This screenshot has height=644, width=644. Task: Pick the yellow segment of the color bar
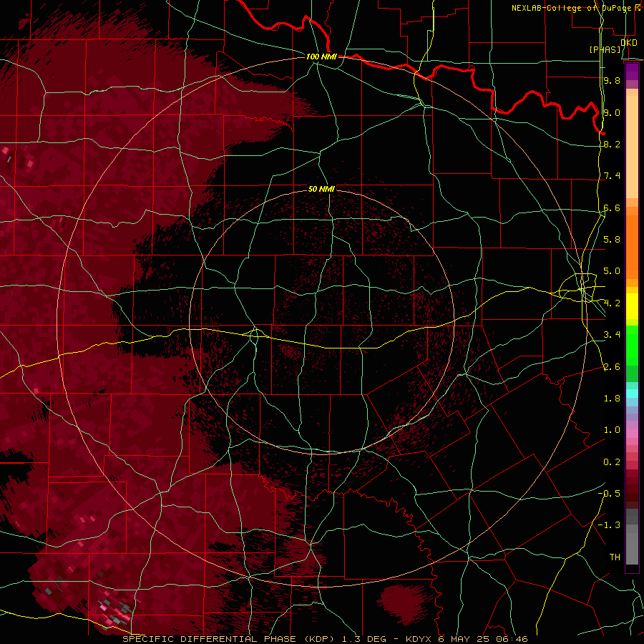632,306
